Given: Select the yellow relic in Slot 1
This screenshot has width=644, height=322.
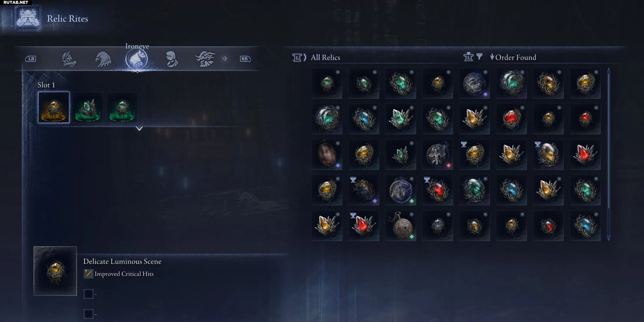Looking at the screenshot, I should [x=54, y=107].
